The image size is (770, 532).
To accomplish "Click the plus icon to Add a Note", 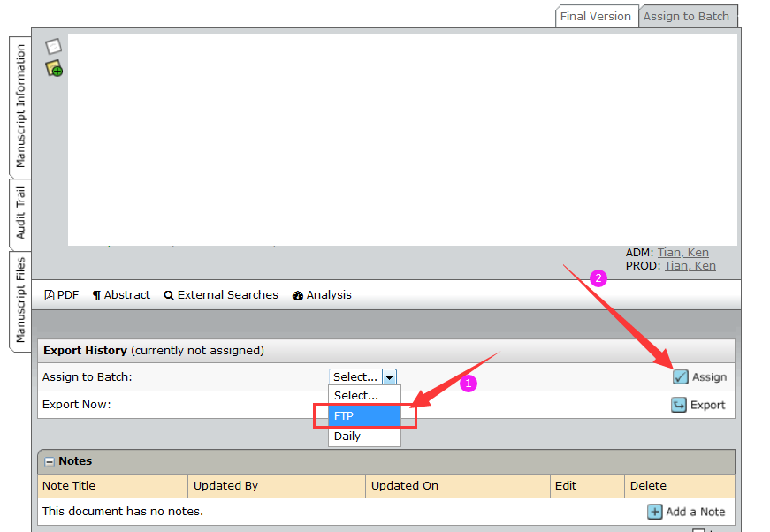I will pos(654,512).
